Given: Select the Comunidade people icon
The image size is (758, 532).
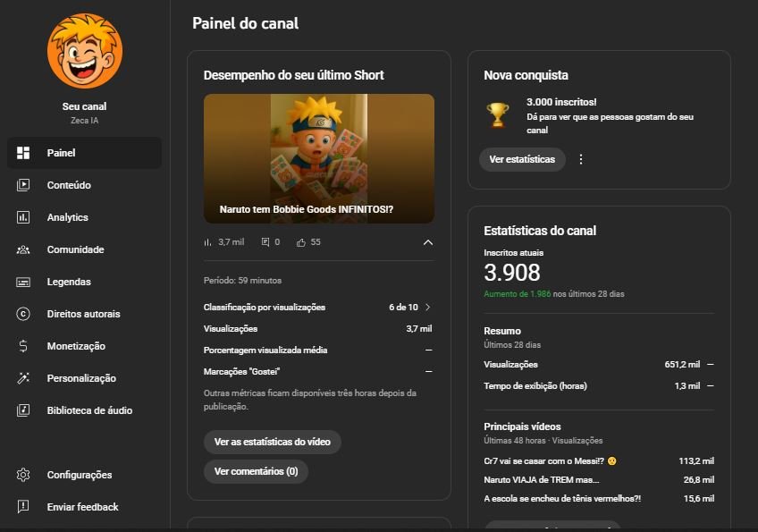Looking at the screenshot, I should click(x=23, y=249).
